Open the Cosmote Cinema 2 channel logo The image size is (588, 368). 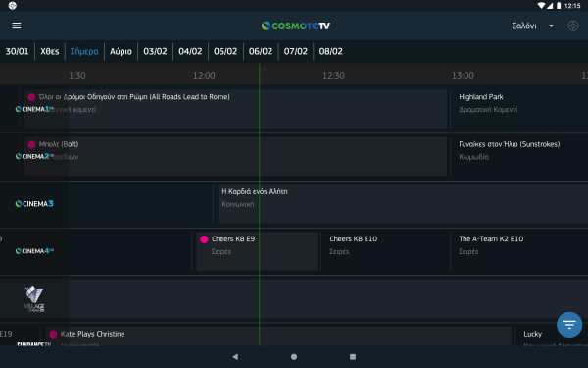(x=34, y=157)
